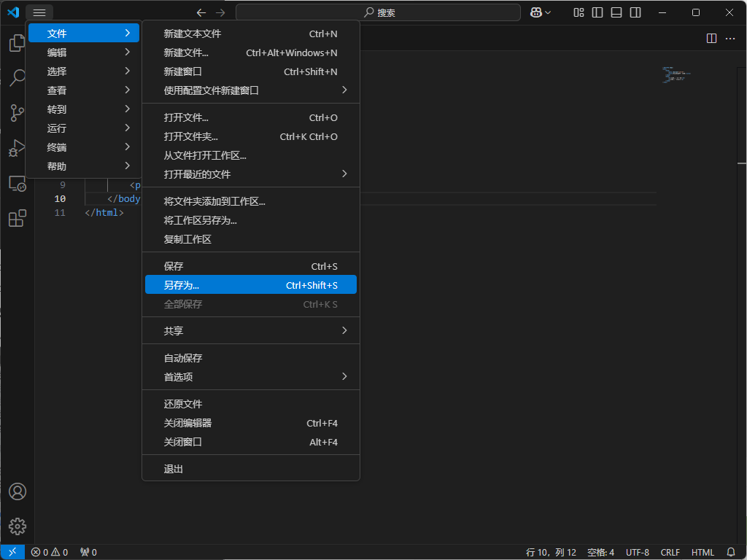Open the 运行 menu

pos(84,128)
